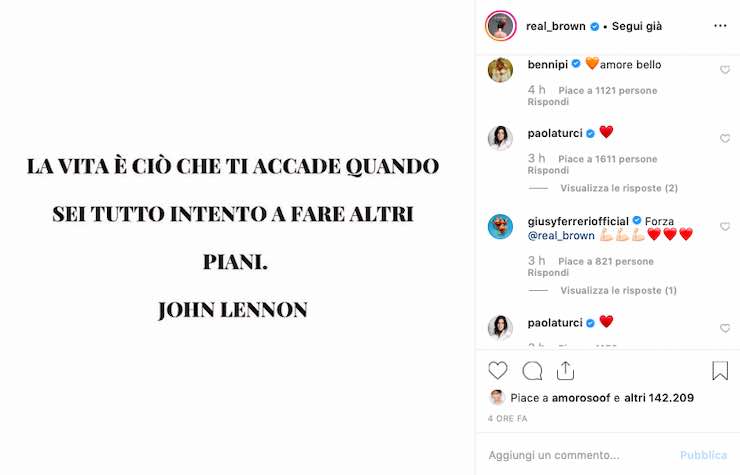Open real_brown profile picture story
This screenshot has width=740, height=475.
(501, 26)
